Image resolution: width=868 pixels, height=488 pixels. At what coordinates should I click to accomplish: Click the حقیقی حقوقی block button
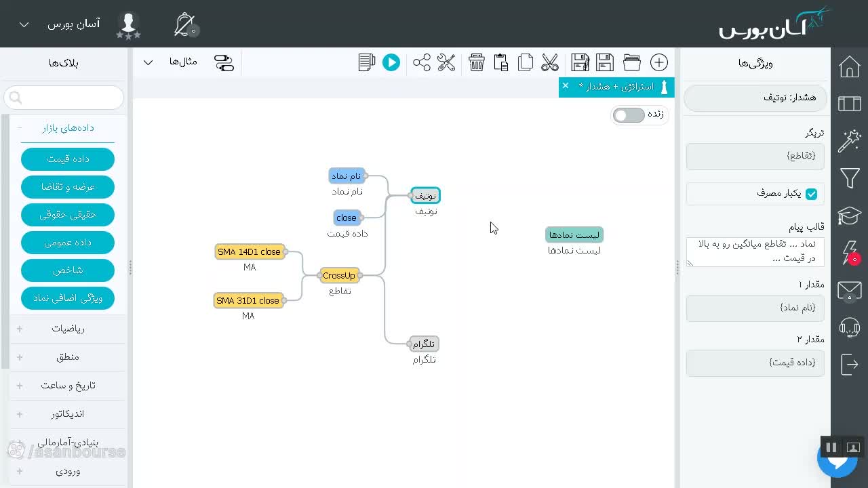[x=68, y=215]
